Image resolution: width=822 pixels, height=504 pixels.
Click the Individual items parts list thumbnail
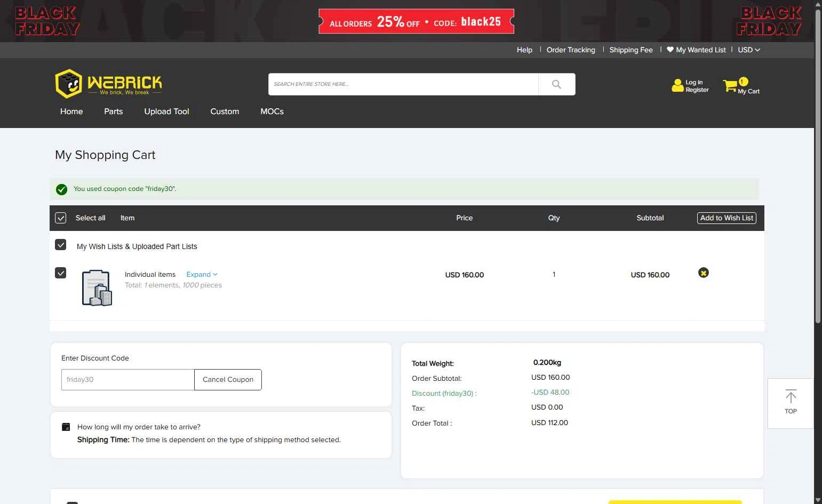[x=97, y=288]
